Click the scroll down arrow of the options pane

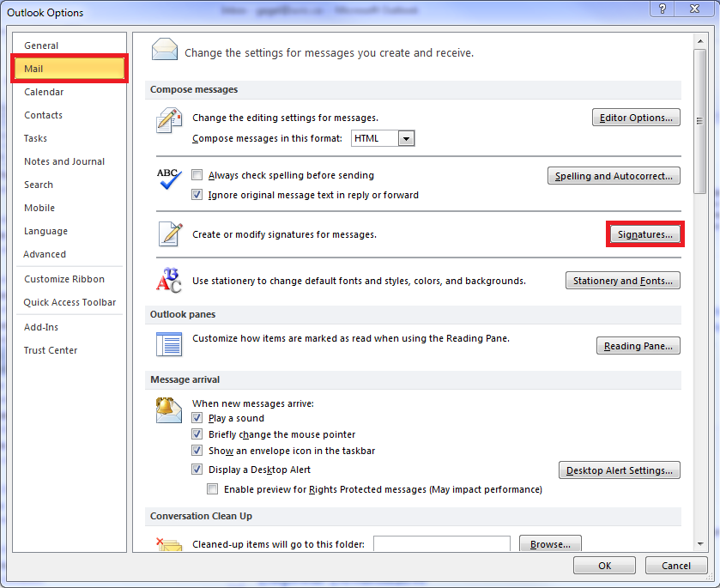tap(700, 544)
